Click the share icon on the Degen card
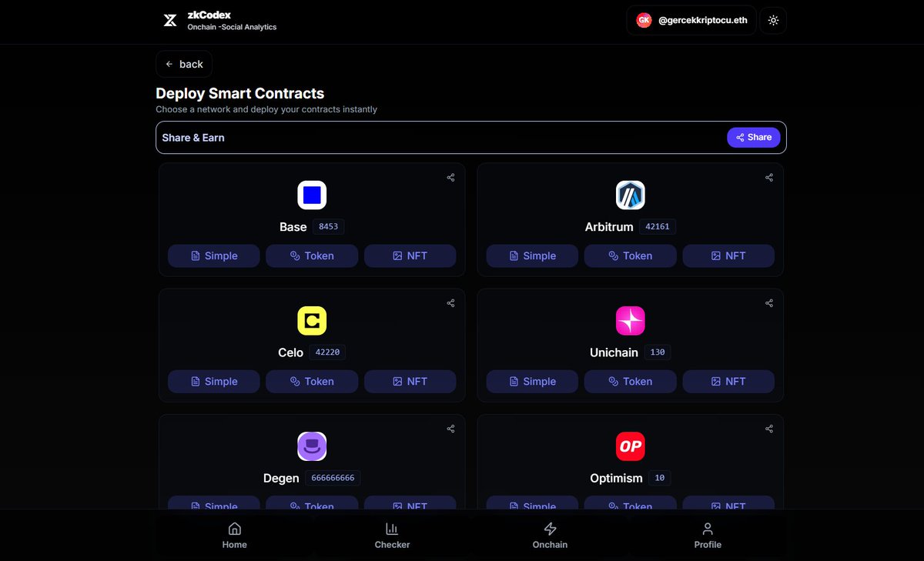Image resolution: width=924 pixels, height=561 pixels. 450,429
